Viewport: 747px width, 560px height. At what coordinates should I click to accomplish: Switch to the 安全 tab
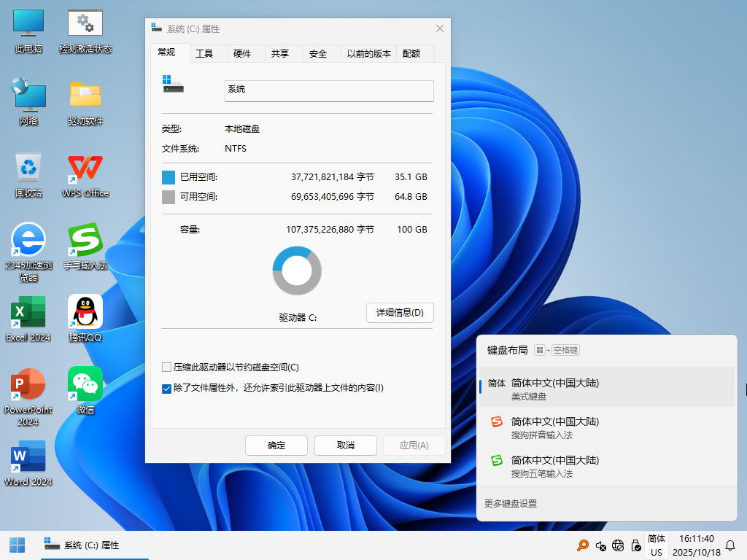[318, 53]
